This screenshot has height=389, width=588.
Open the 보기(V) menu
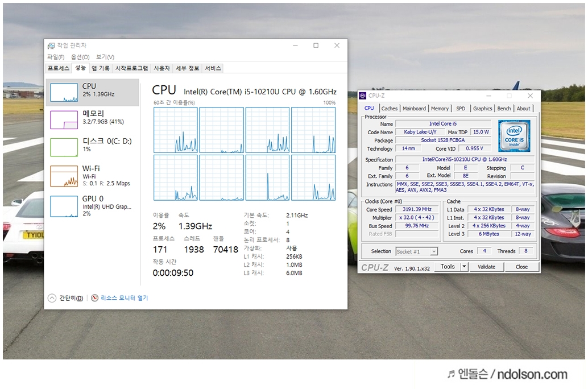tap(105, 57)
